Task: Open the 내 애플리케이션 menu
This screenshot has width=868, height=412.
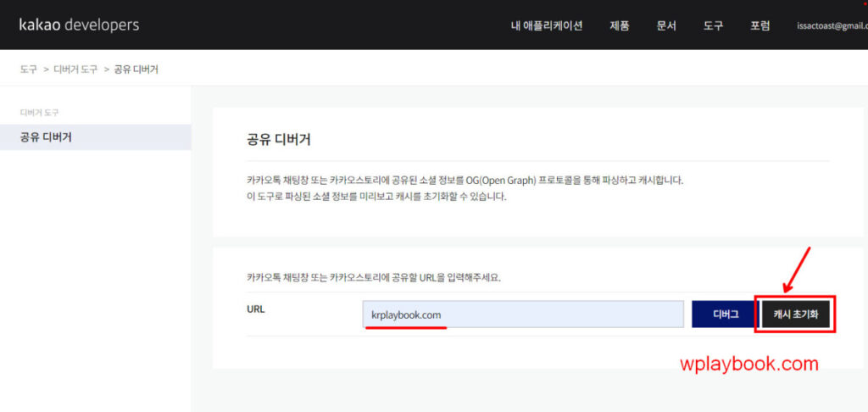Action: click(547, 25)
